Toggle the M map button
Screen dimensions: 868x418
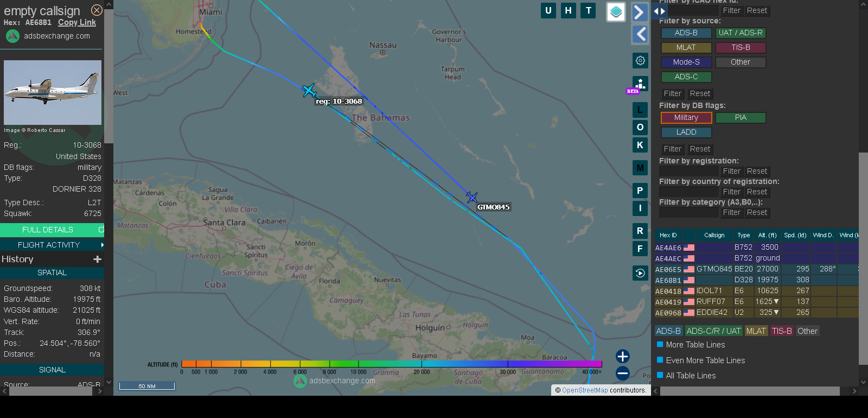tap(640, 168)
